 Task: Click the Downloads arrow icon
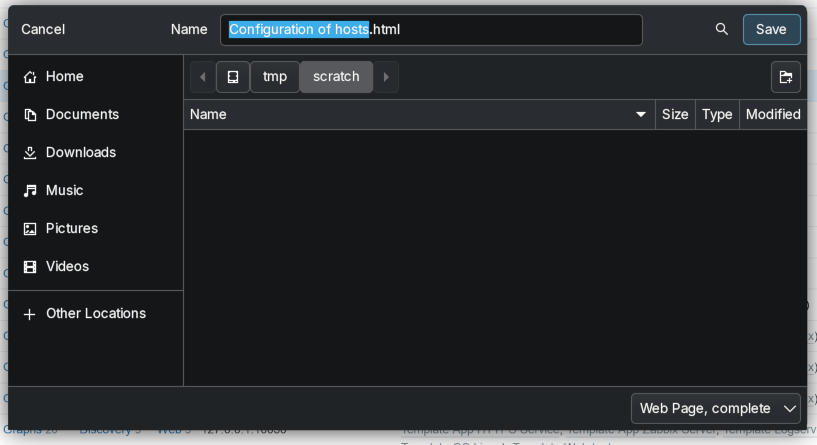tap(30, 153)
